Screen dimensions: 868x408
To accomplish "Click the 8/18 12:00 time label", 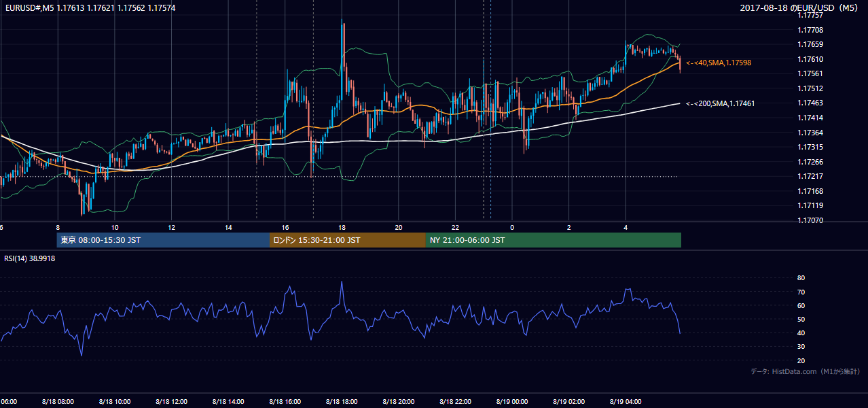I will [171, 401].
